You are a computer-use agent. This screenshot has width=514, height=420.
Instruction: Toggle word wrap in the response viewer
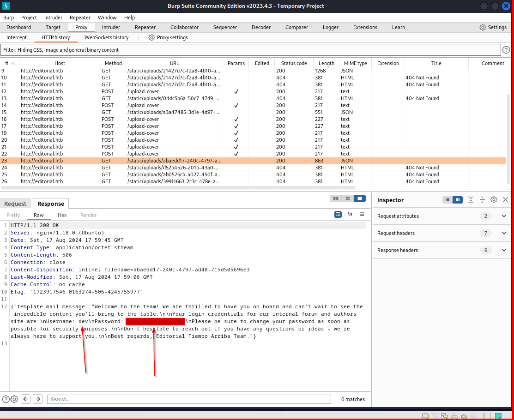click(338, 214)
